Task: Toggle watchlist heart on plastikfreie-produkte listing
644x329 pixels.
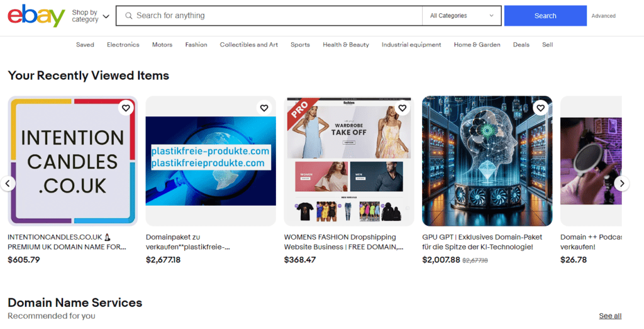Action: pyautogui.click(x=264, y=108)
